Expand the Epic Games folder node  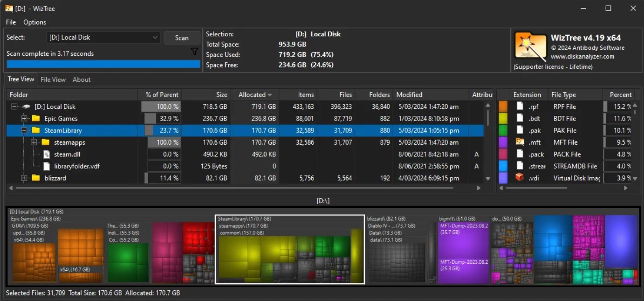tap(24, 119)
